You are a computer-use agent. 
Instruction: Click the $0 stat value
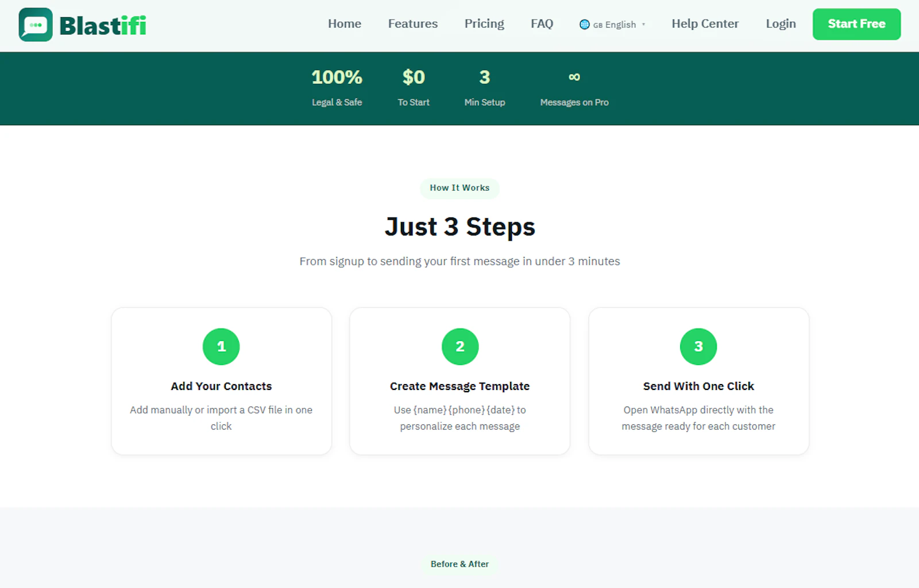tap(414, 77)
